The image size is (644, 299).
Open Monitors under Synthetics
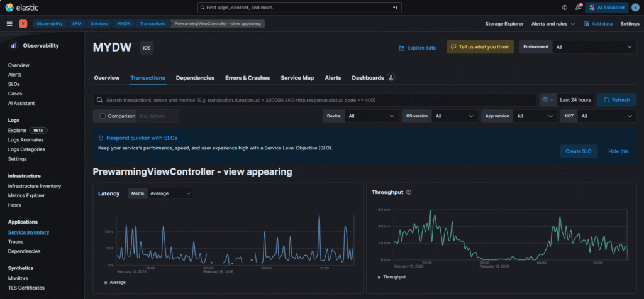tap(18, 278)
